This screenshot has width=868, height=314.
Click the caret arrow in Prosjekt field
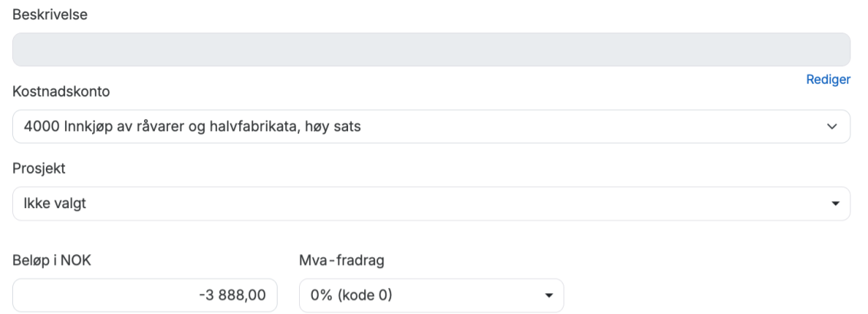834,204
